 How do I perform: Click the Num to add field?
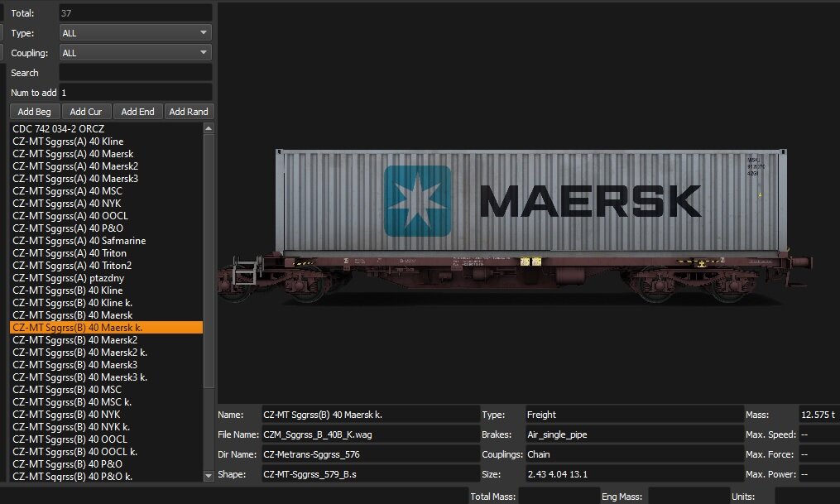coord(136,93)
